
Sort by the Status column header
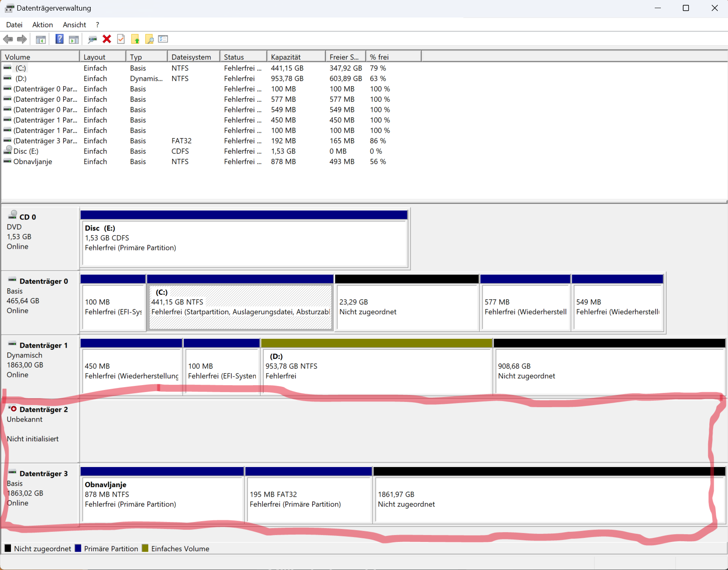click(243, 57)
